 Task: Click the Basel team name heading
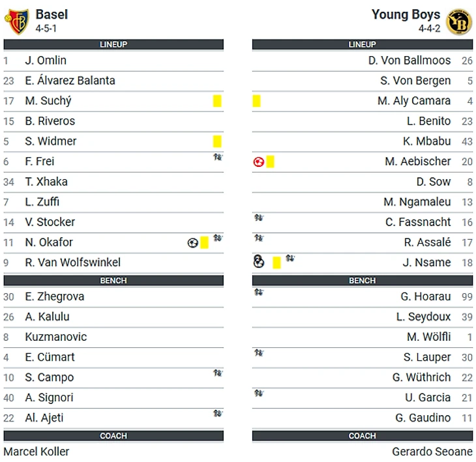52,14
